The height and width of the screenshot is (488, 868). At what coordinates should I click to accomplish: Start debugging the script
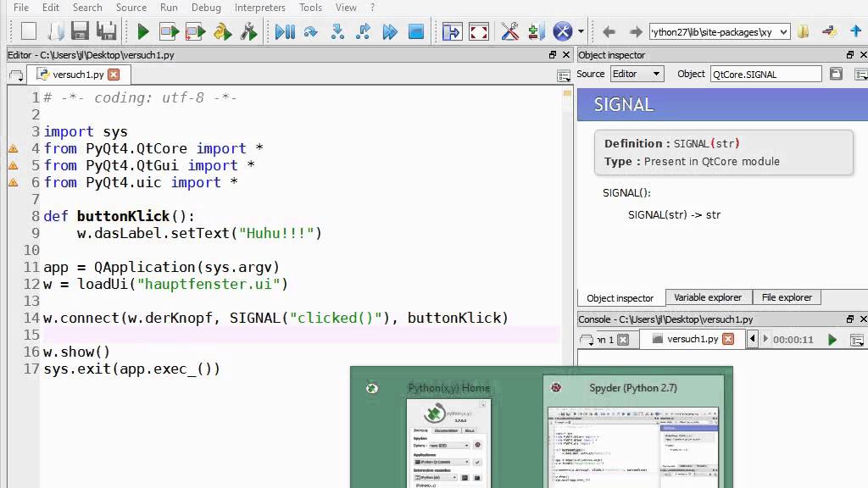285,31
